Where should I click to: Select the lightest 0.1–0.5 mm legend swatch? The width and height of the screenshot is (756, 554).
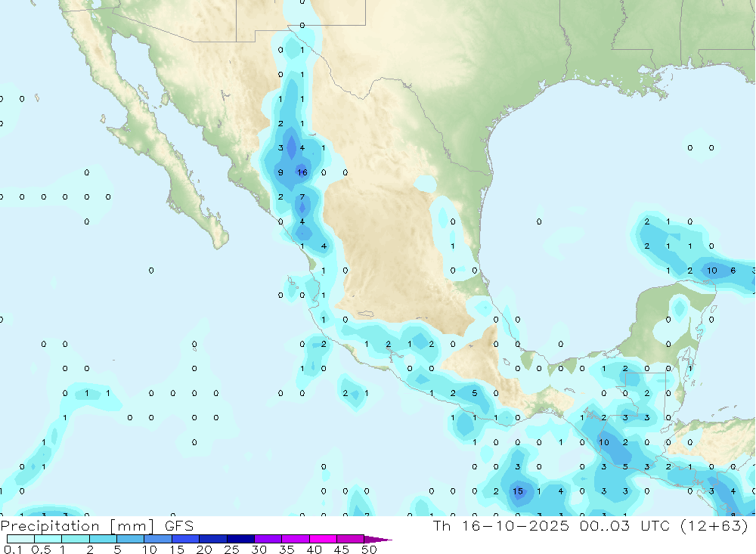pyautogui.click(x=20, y=539)
